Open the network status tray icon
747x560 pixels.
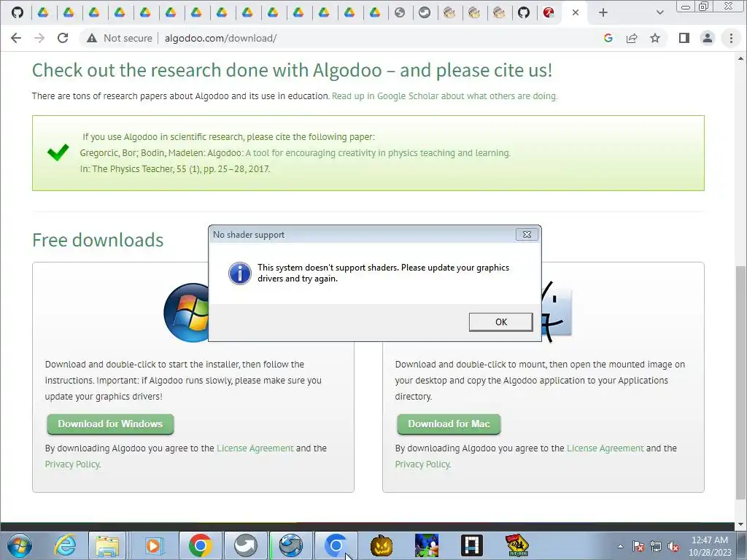click(x=656, y=546)
